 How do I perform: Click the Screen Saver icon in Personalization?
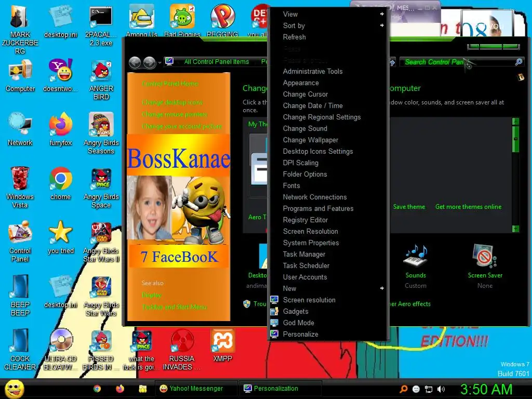(485, 256)
